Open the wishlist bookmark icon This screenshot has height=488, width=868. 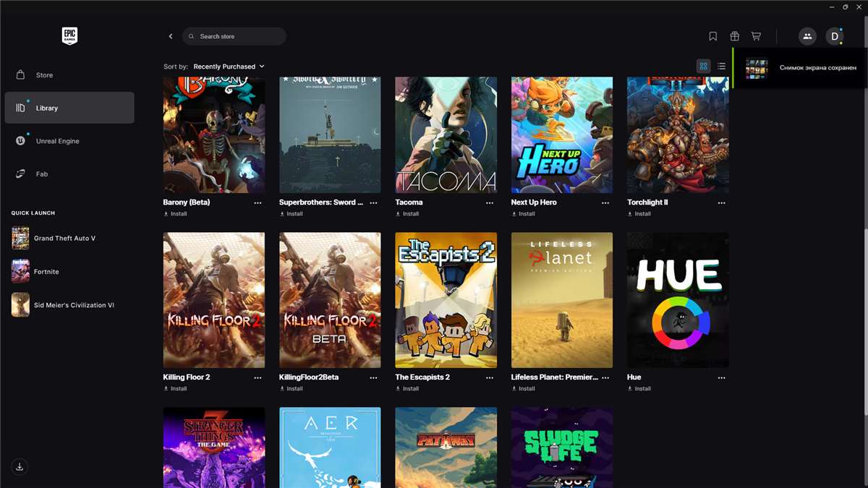(713, 36)
